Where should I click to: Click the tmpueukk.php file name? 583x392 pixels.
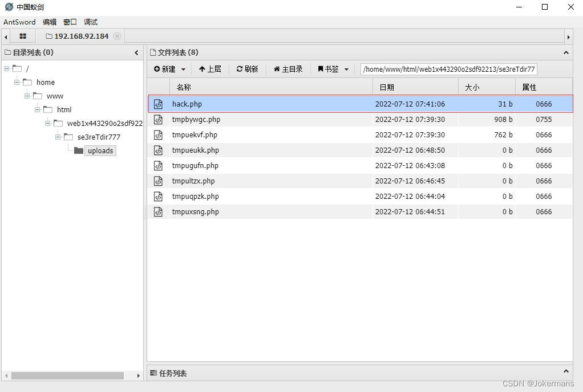point(195,150)
